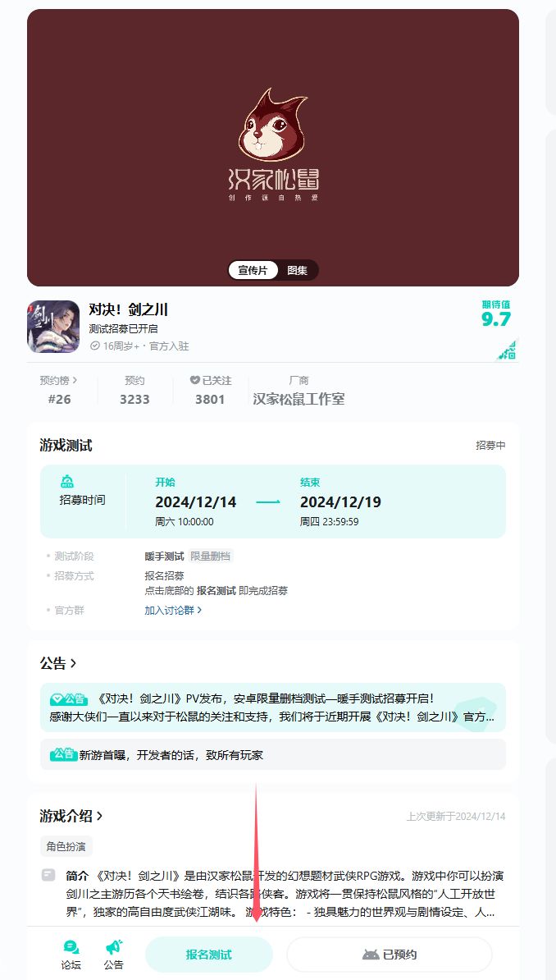Expand the 公告 section header

click(x=58, y=663)
